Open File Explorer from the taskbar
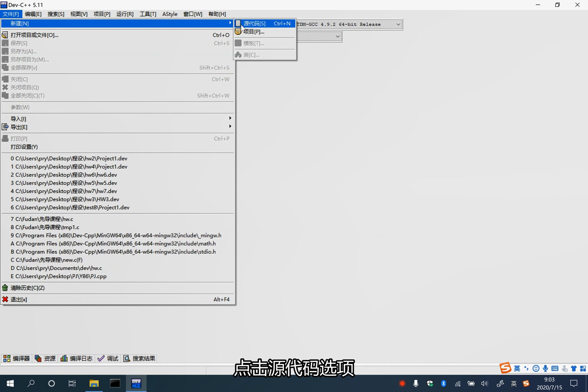Screen dimensions: 588x392 point(94,383)
